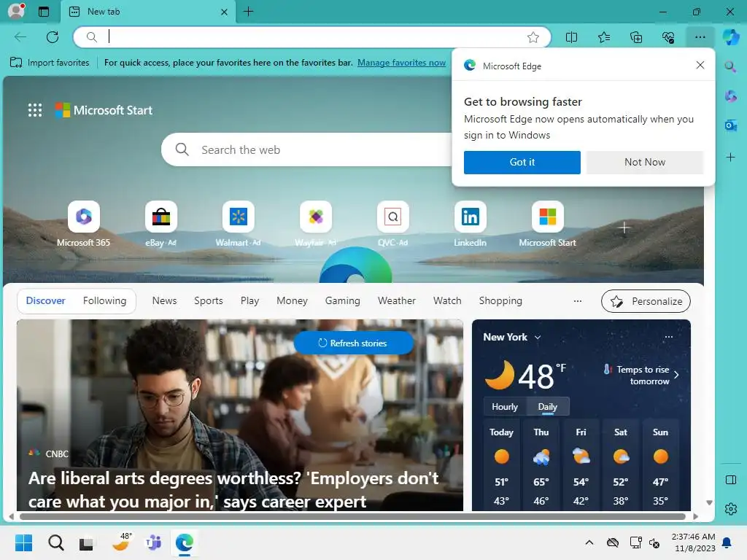The height and width of the screenshot is (560, 747).
Task: Open the profile avatar menu
Action: pyautogui.click(x=16, y=10)
